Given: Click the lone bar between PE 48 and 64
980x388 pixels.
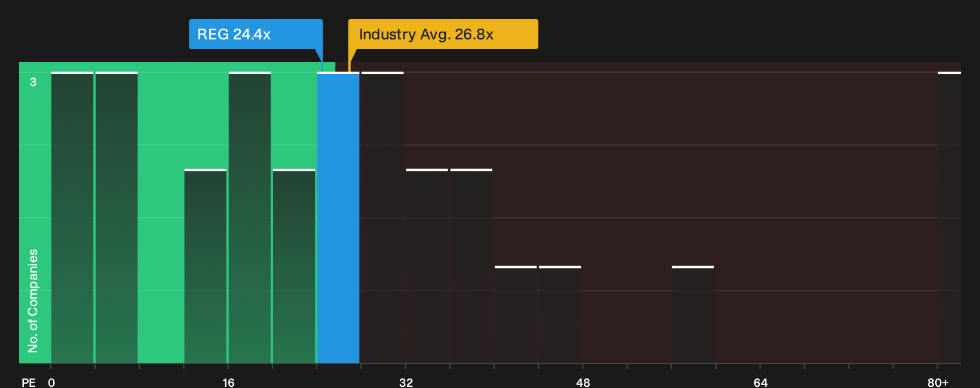Looking at the screenshot, I should coord(693,315).
